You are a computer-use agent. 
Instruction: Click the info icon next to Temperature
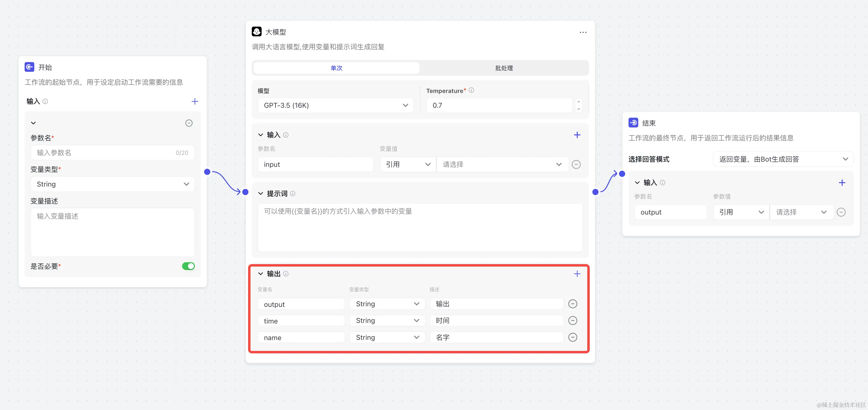click(x=472, y=90)
